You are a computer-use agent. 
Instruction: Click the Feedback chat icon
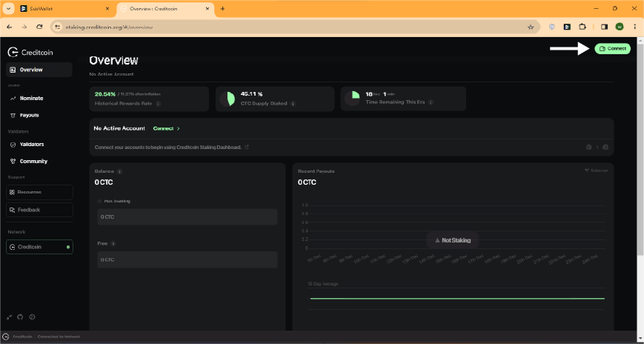pos(13,210)
